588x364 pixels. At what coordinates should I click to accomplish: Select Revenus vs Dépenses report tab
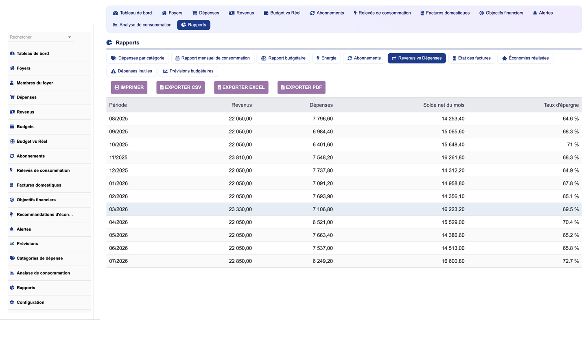pyautogui.click(x=417, y=58)
